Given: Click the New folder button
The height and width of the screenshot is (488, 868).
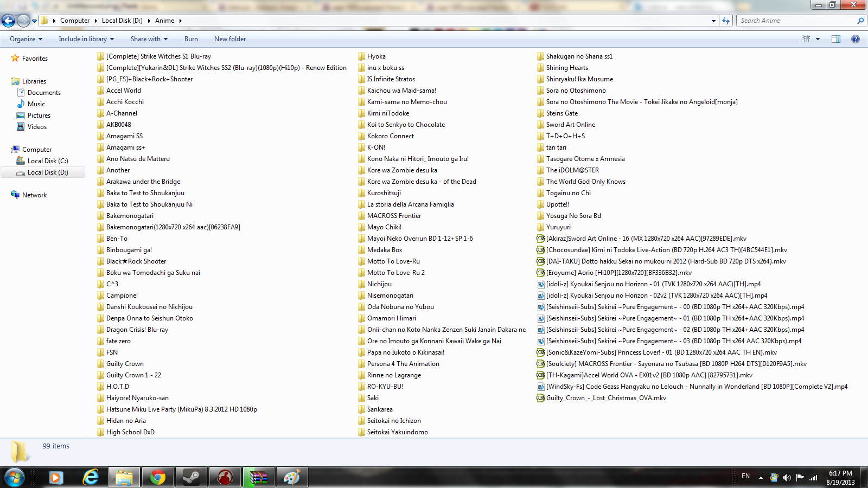Looking at the screenshot, I should point(230,39).
